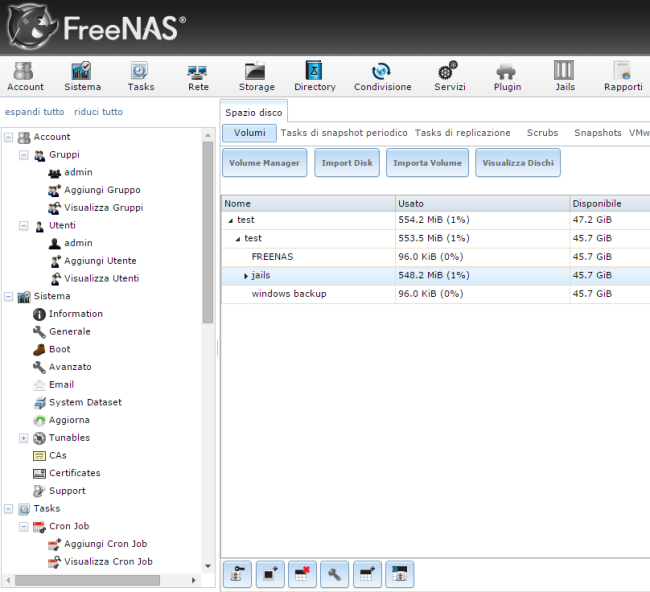
Task: Click the Nome column header
Action: tap(308, 204)
